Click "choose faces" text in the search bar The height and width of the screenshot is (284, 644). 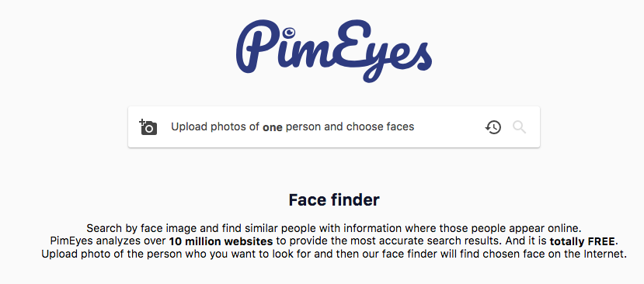click(381, 126)
